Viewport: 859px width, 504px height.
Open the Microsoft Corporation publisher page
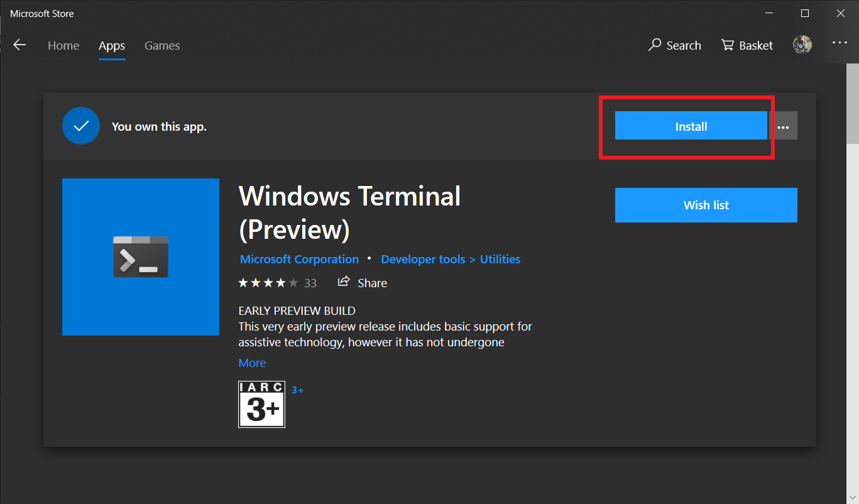click(x=299, y=258)
